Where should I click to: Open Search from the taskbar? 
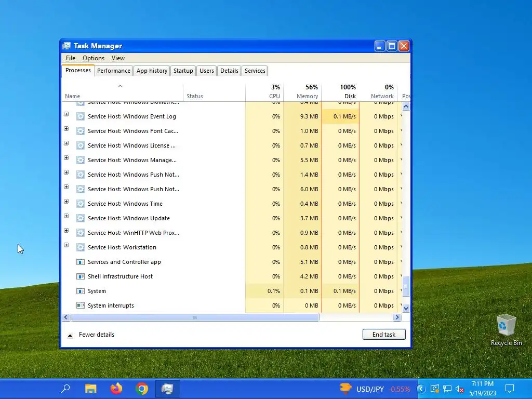click(x=65, y=389)
